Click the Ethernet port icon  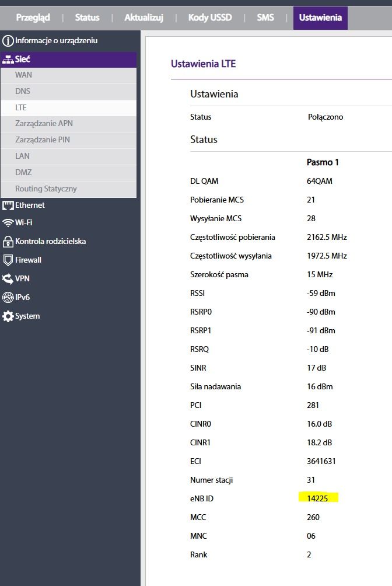(x=8, y=205)
